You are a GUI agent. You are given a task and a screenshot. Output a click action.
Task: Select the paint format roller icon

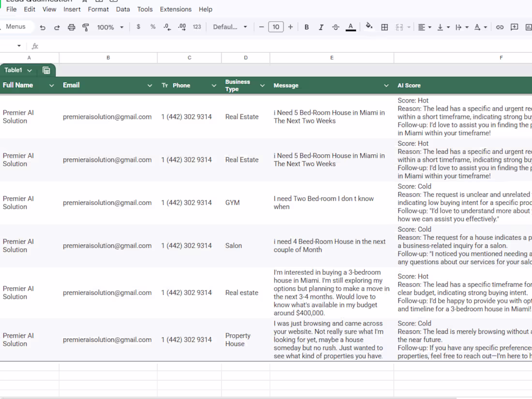86,27
